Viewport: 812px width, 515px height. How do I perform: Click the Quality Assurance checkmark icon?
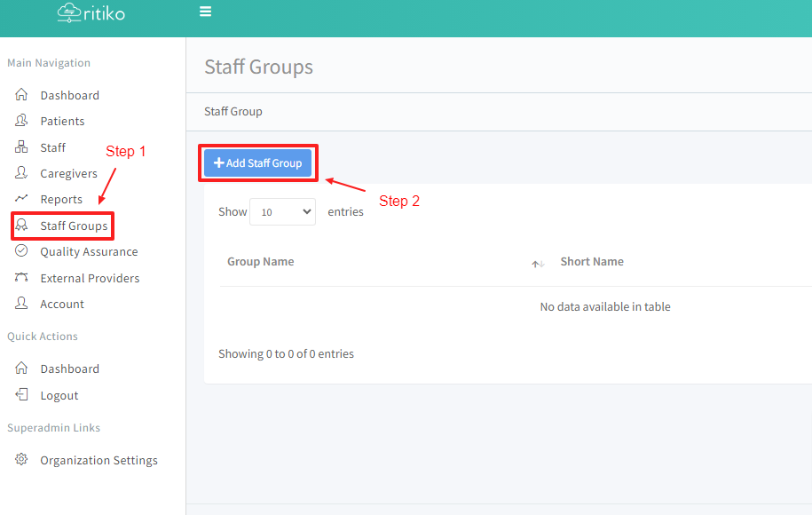(22, 251)
